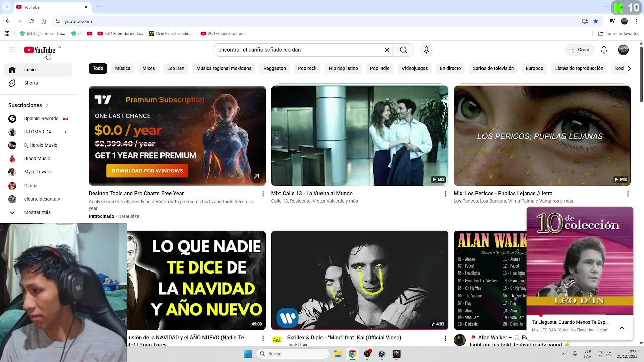Select Series de televisión chip
Screen dimensions: 644x362
[493, 68]
